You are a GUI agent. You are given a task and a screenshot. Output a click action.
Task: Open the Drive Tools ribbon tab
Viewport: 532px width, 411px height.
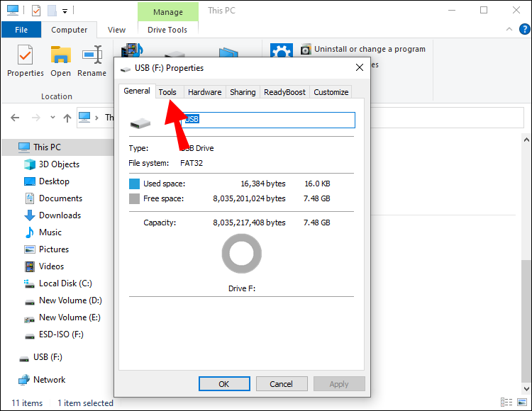(x=167, y=30)
